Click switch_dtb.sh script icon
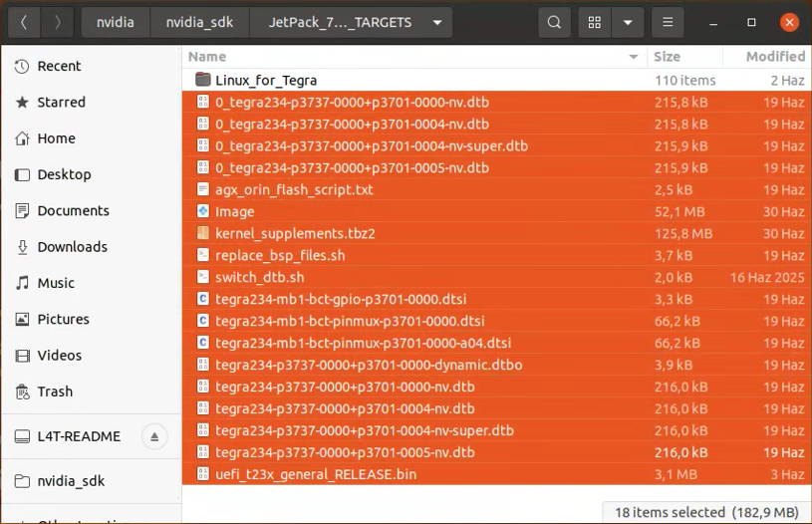812x524 pixels. (x=203, y=277)
